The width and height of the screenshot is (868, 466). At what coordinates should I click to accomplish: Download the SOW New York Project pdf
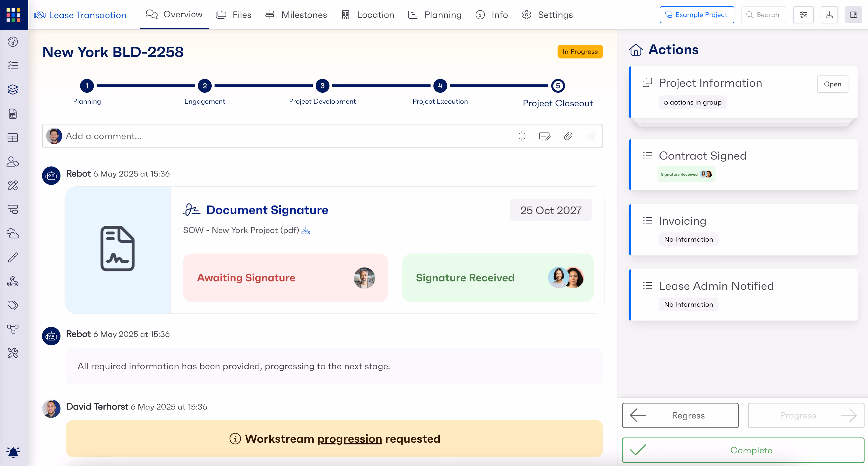[x=306, y=230]
